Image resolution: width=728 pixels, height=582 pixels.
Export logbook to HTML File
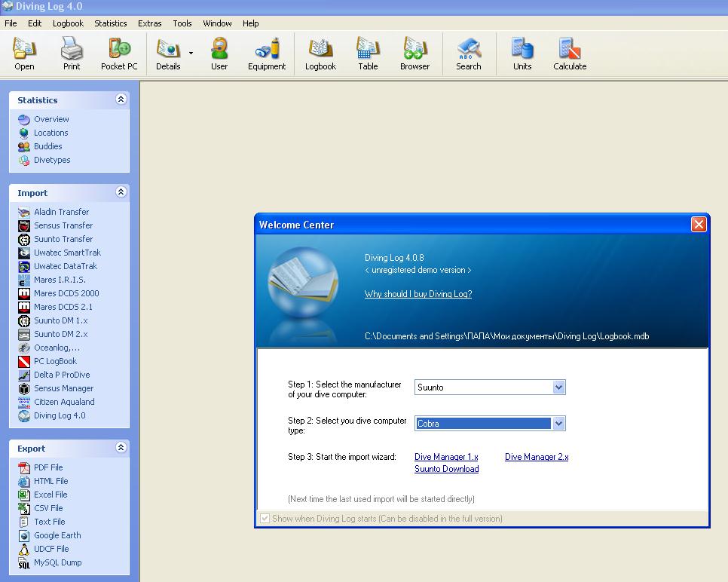[x=43, y=481]
